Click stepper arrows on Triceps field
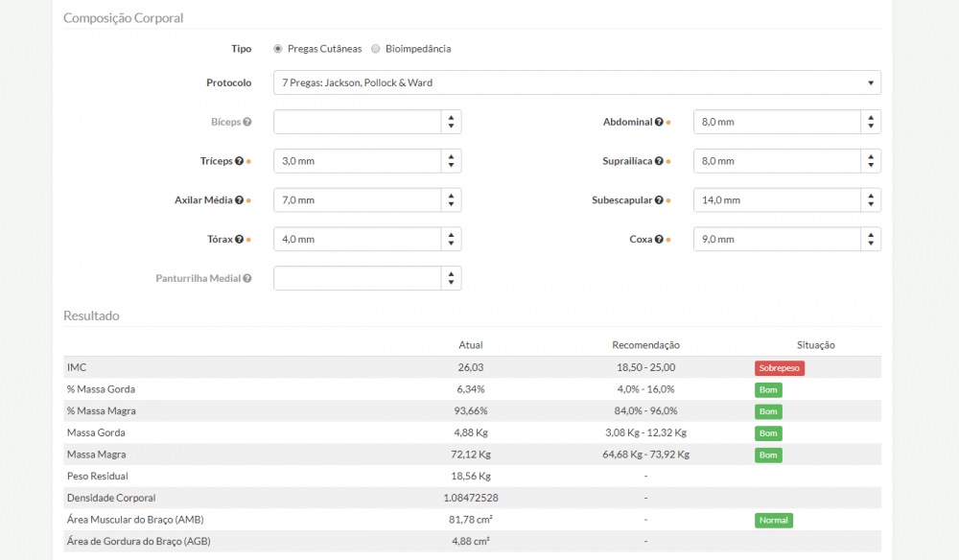This screenshot has width=959, height=560. (451, 161)
